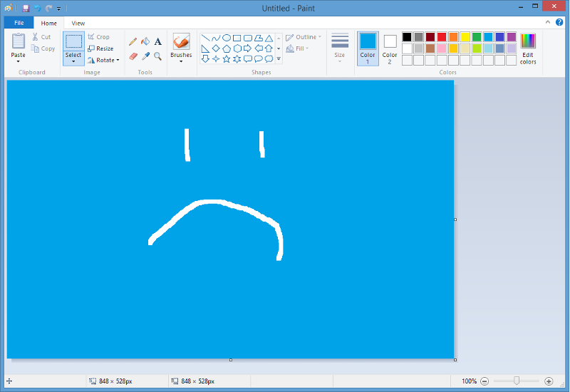Collapse the ribbon with the chevron
The height and width of the screenshot is (392, 570).
[x=548, y=23]
